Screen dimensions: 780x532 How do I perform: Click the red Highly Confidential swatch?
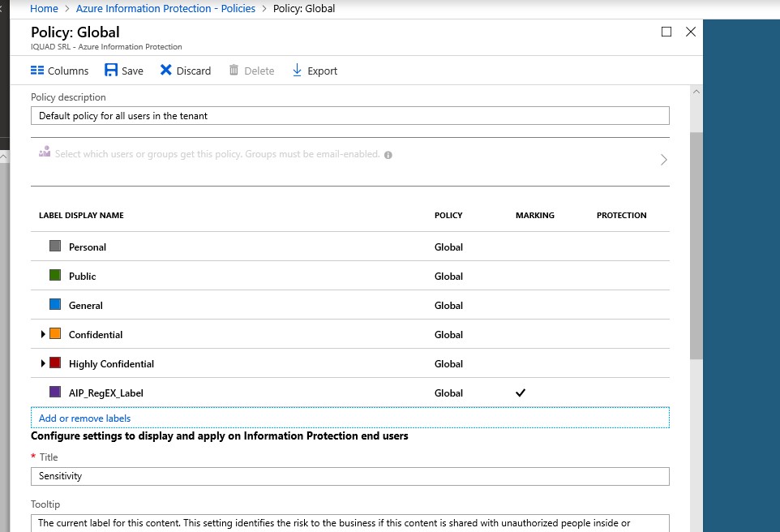tap(55, 363)
